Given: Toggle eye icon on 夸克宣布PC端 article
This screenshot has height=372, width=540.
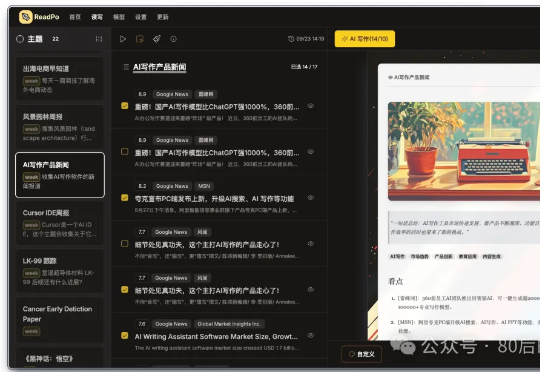Looking at the screenshot, I should [311, 198].
